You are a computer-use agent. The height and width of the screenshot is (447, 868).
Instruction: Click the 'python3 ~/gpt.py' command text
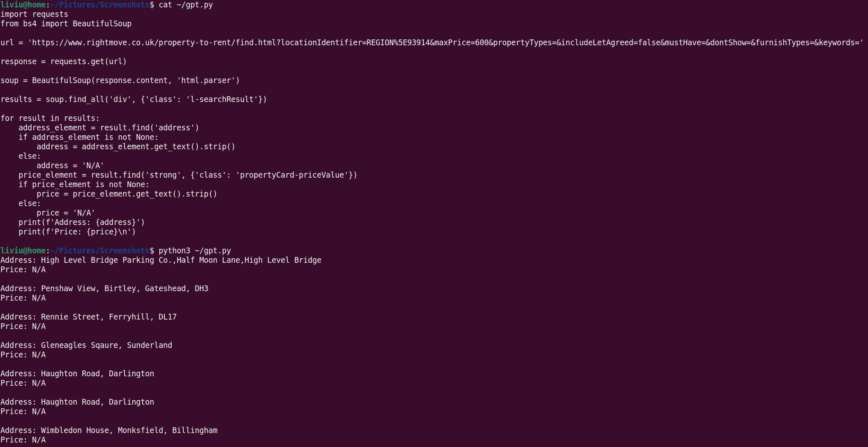pyautogui.click(x=195, y=251)
